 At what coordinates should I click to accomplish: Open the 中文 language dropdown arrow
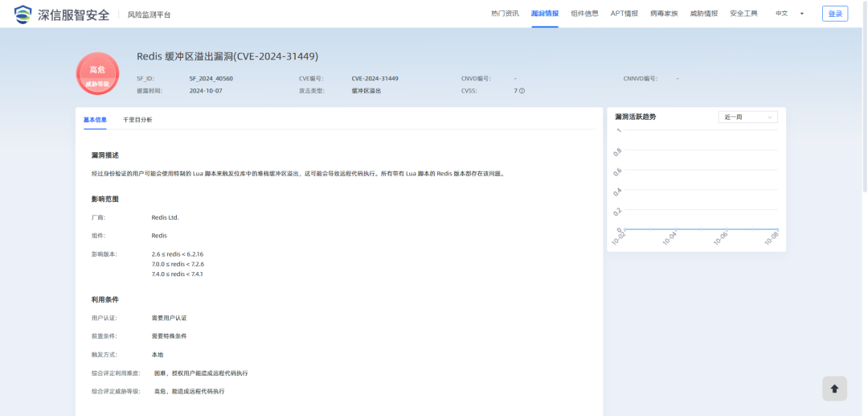[x=801, y=14]
